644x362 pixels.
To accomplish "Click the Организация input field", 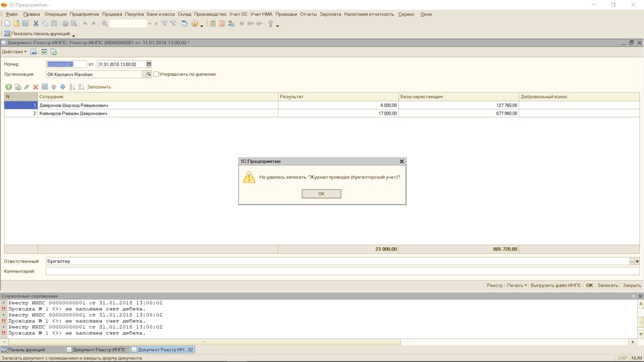I will [x=94, y=74].
